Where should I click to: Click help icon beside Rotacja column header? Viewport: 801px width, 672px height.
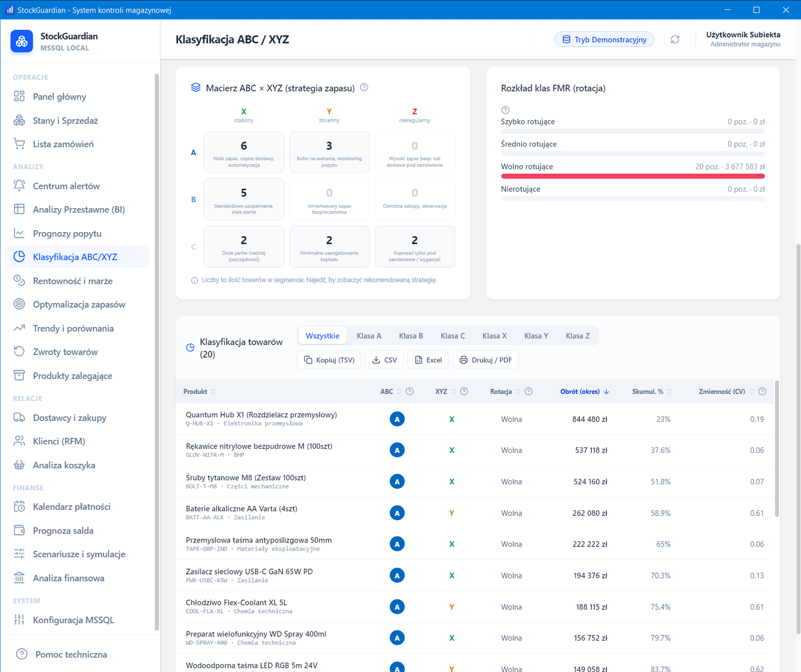coord(528,392)
